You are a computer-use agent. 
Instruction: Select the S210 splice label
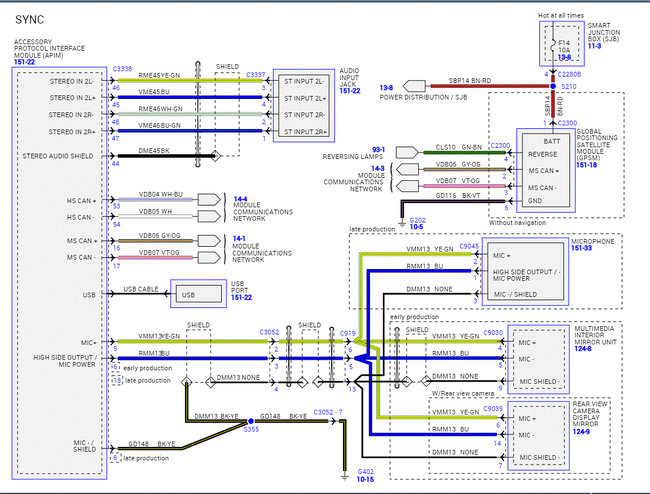[x=569, y=86]
